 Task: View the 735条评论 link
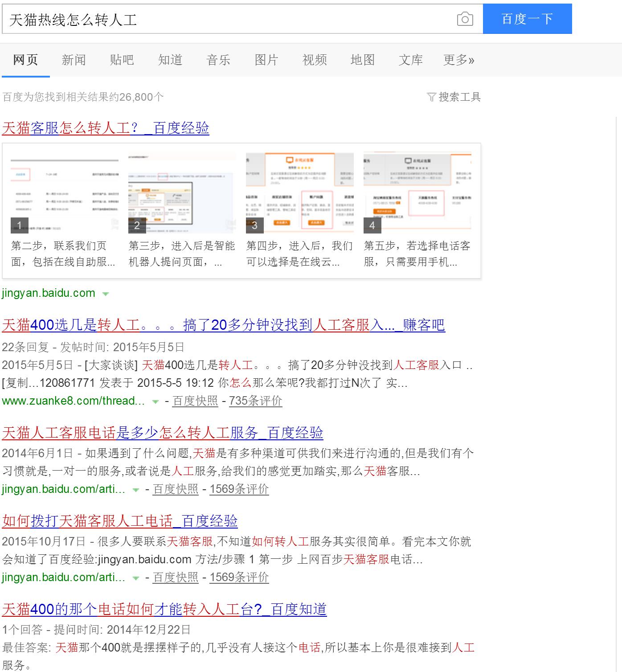click(256, 401)
